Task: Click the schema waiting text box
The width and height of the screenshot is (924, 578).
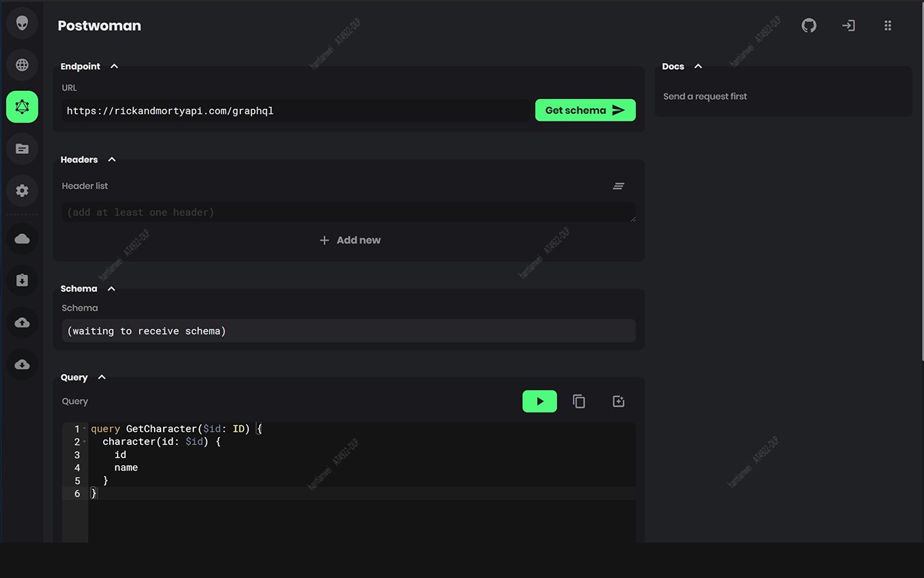Action: click(x=349, y=331)
